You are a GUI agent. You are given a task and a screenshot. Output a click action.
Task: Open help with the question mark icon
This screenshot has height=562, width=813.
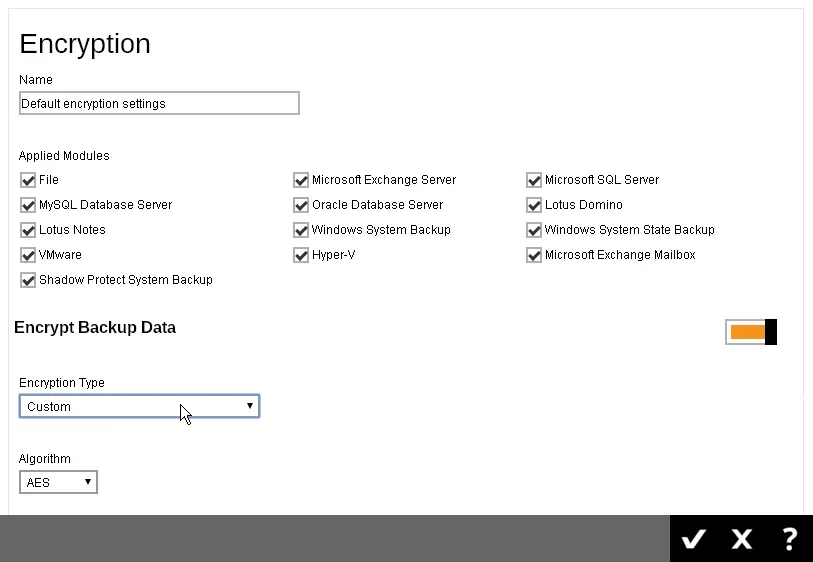pyautogui.click(x=789, y=539)
